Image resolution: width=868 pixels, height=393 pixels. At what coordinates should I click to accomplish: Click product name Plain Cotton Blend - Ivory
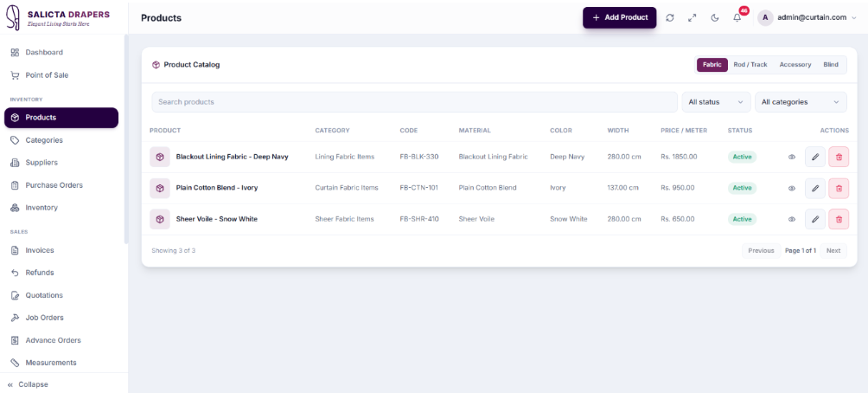216,188
